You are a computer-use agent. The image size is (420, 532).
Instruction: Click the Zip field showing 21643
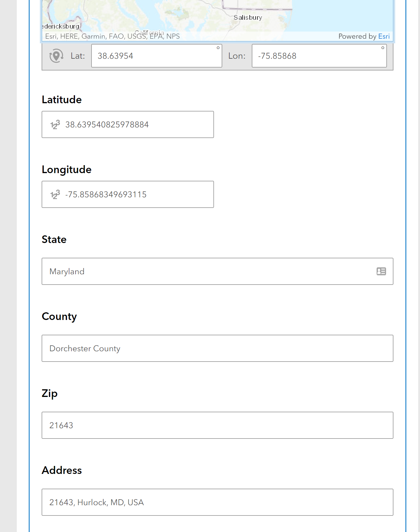click(218, 425)
